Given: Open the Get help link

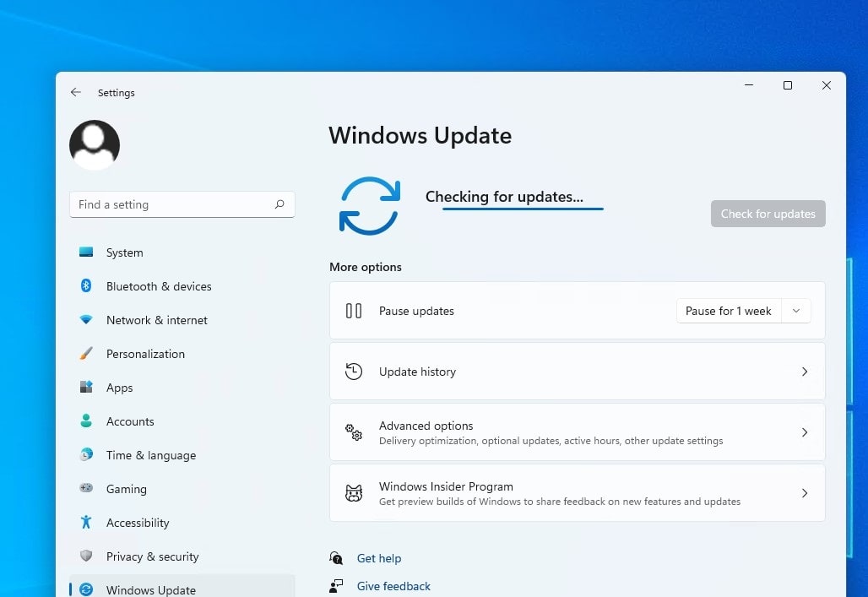Looking at the screenshot, I should [379, 557].
